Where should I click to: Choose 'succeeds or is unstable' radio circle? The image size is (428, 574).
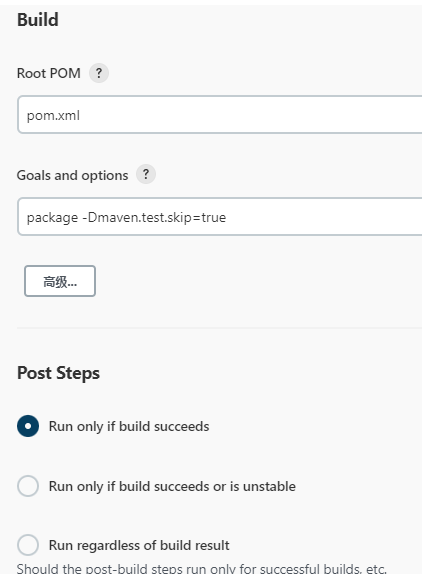pos(28,486)
